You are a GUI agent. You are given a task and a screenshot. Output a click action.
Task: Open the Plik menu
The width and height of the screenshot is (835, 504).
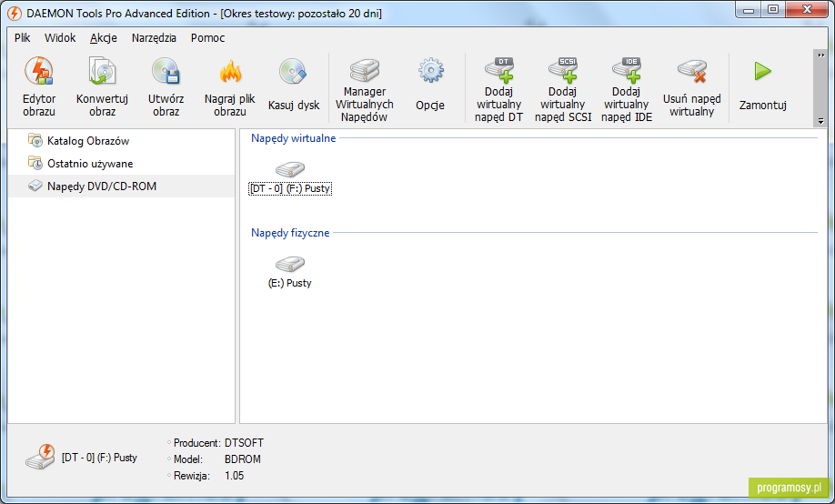coord(23,38)
